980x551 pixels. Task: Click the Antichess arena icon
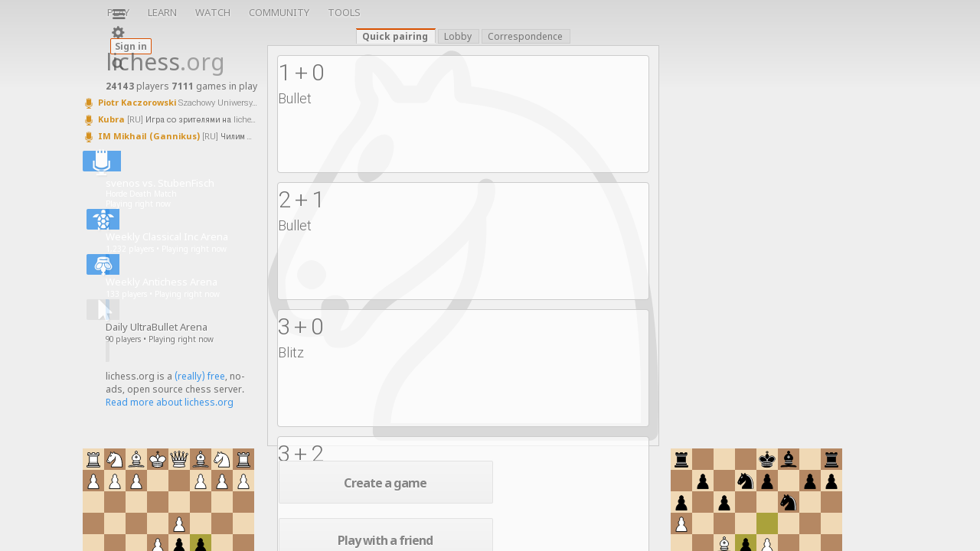103,265
